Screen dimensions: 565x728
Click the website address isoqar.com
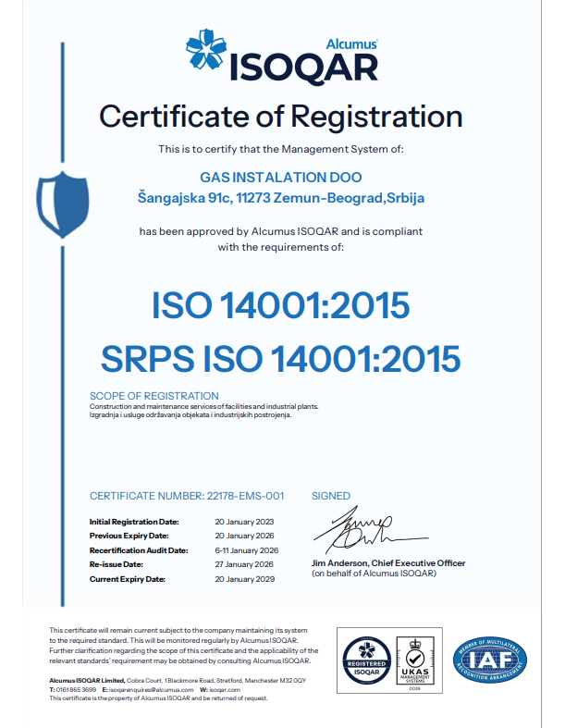[x=225, y=690]
